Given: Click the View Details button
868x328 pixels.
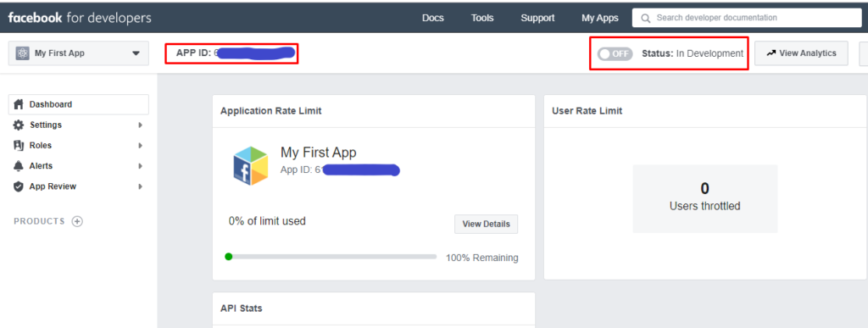Looking at the screenshot, I should pyautogui.click(x=486, y=224).
